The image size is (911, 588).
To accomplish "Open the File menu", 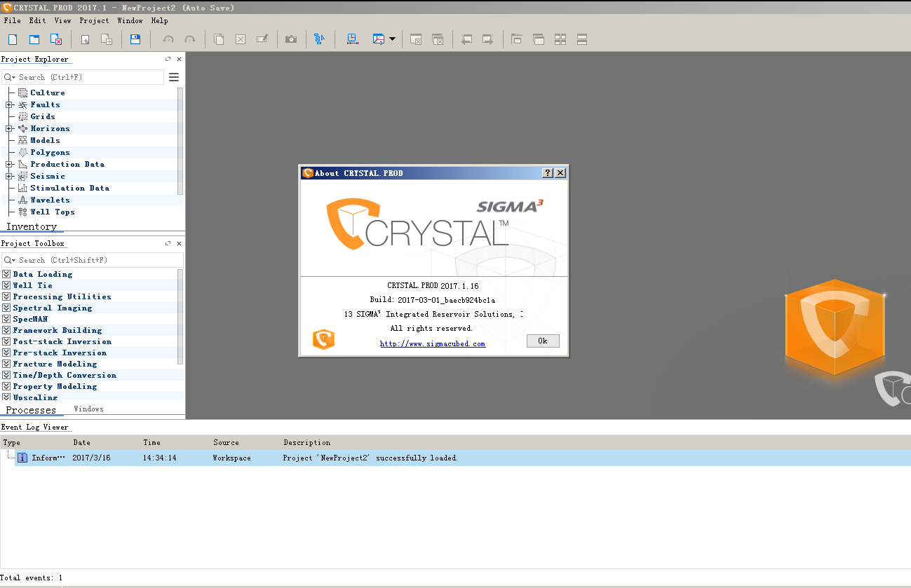I will (x=13, y=20).
